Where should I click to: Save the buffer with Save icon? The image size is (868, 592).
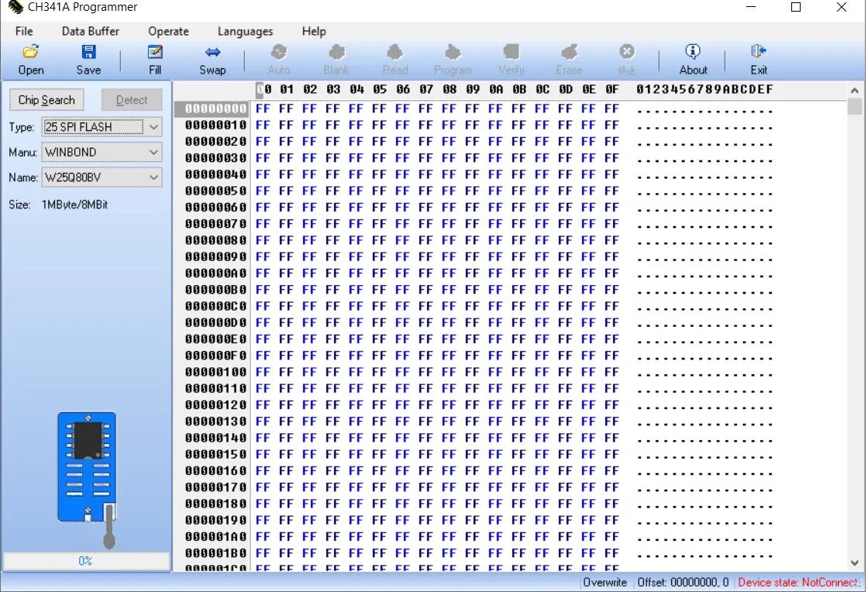click(88, 60)
